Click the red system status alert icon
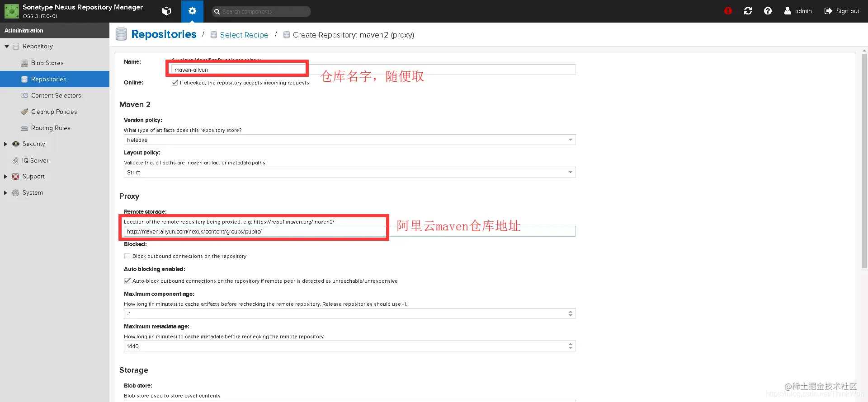Screen dimensions: 868x402 [728, 11]
